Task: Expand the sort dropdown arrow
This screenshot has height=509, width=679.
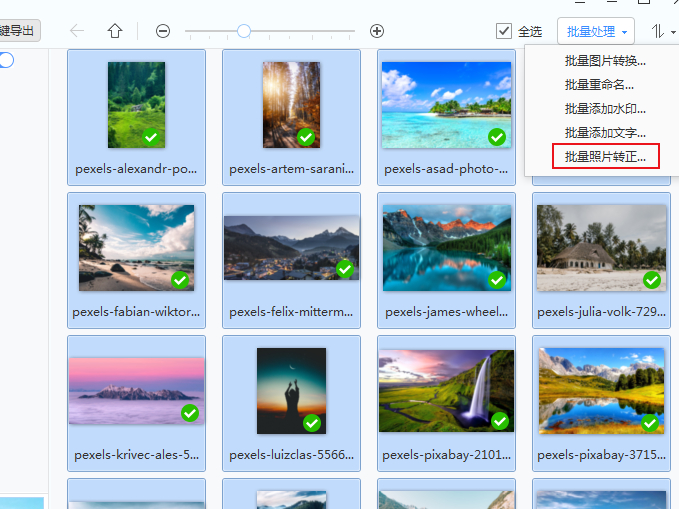Action: point(673,32)
